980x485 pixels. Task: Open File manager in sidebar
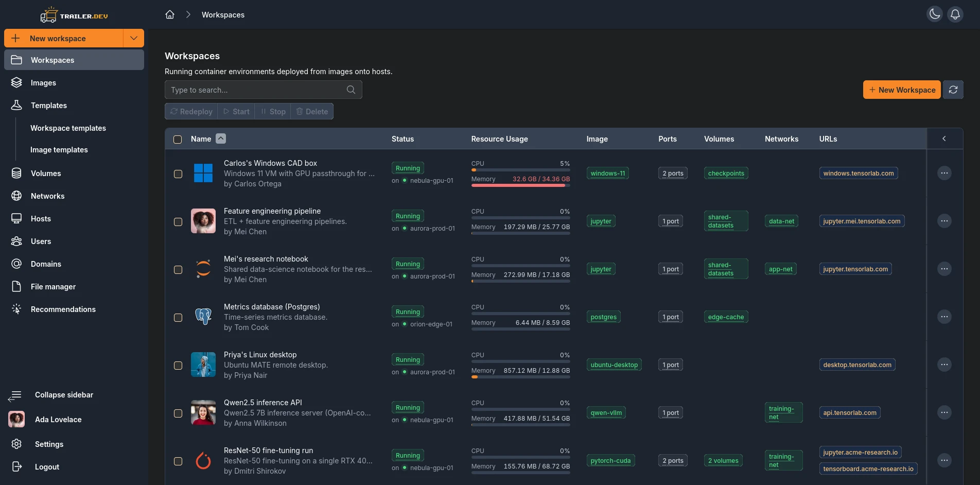(74, 286)
